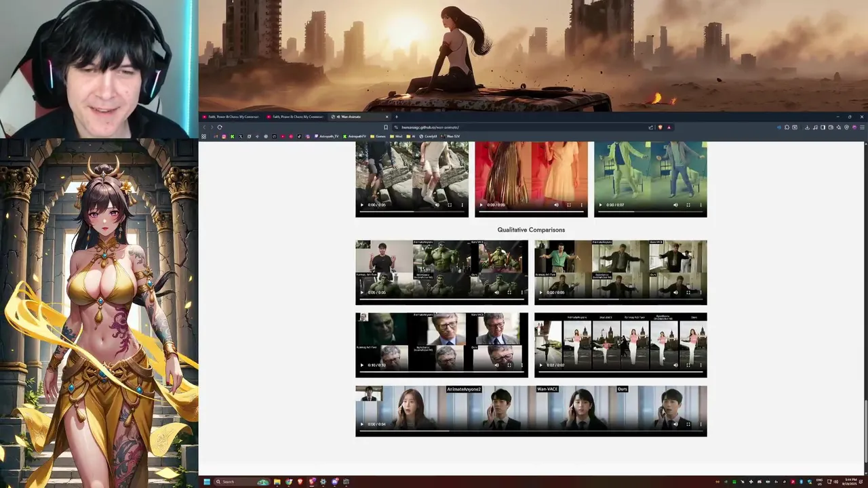Mute the girl high-kick comparison video
Viewport: 868px width, 488px height.
[x=675, y=365]
